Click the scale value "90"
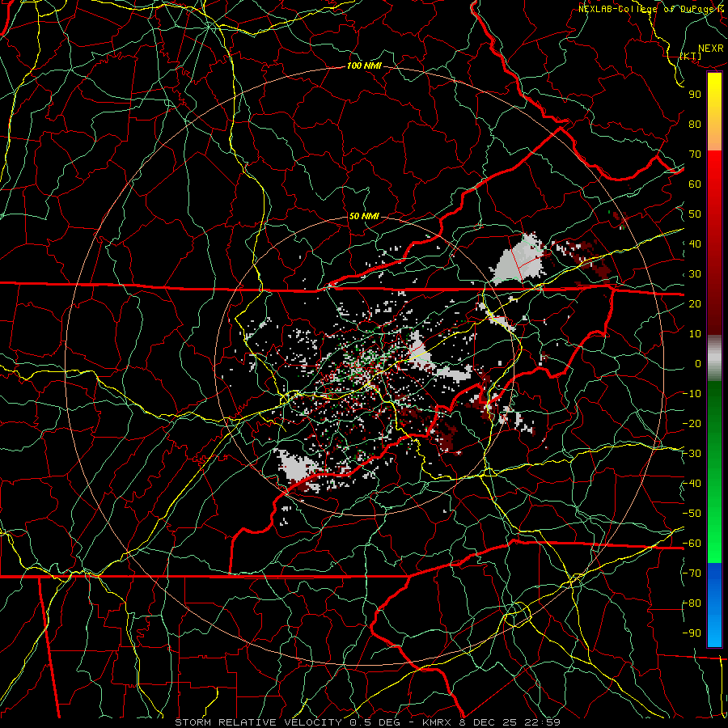728x728 pixels. (x=695, y=95)
